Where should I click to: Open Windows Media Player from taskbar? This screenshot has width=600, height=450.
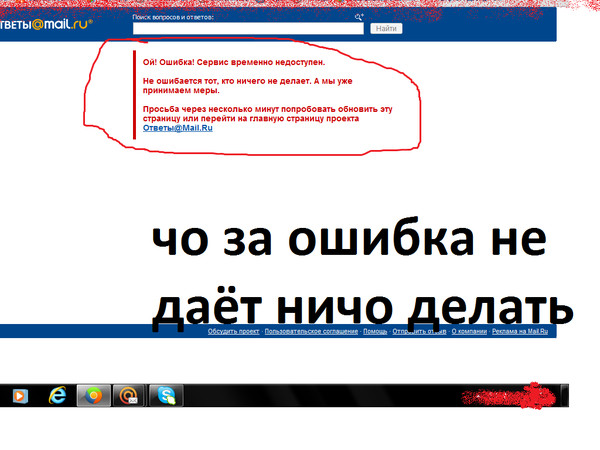pyautogui.click(x=19, y=395)
